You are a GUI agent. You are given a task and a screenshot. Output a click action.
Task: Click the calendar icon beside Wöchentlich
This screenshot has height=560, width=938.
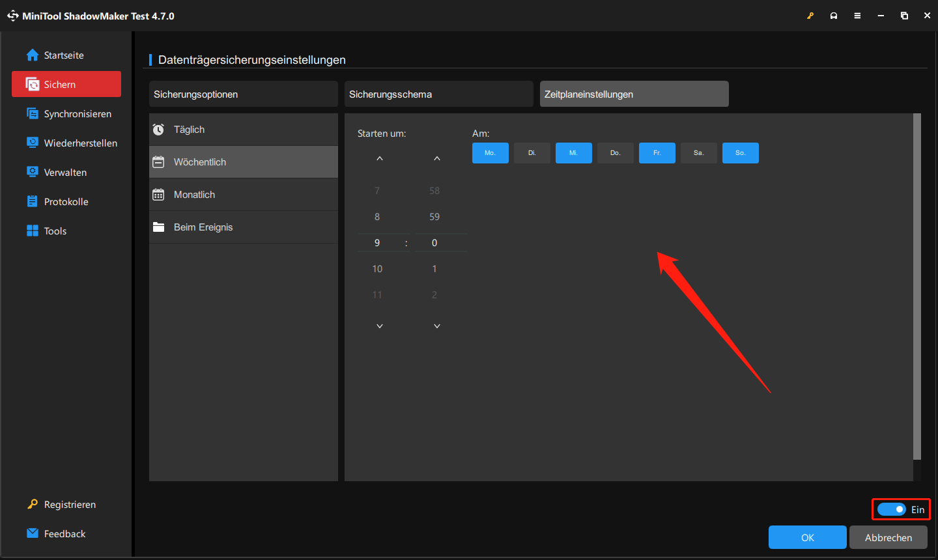pyautogui.click(x=158, y=162)
